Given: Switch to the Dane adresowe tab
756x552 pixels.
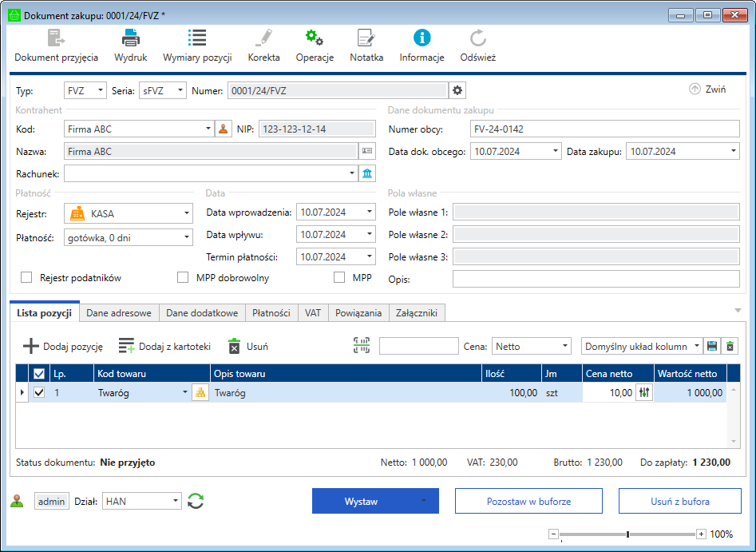Looking at the screenshot, I should (119, 313).
